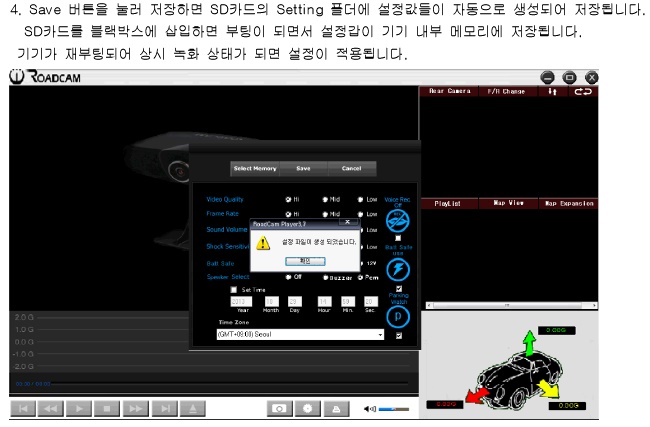Click the horizontal swap arrows icon
The width and height of the screenshot is (650, 427).
583,91
